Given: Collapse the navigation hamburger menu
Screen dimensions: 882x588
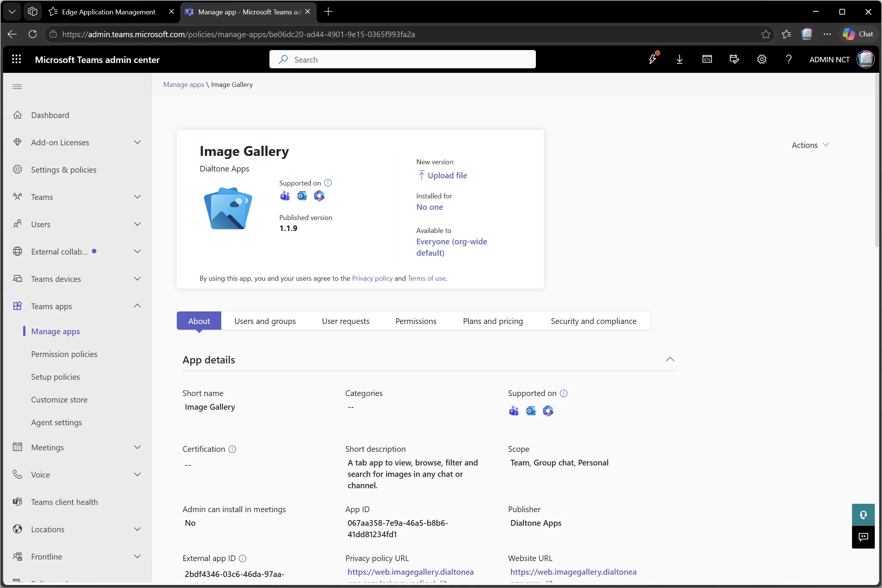Looking at the screenshot, I should 17,87.
